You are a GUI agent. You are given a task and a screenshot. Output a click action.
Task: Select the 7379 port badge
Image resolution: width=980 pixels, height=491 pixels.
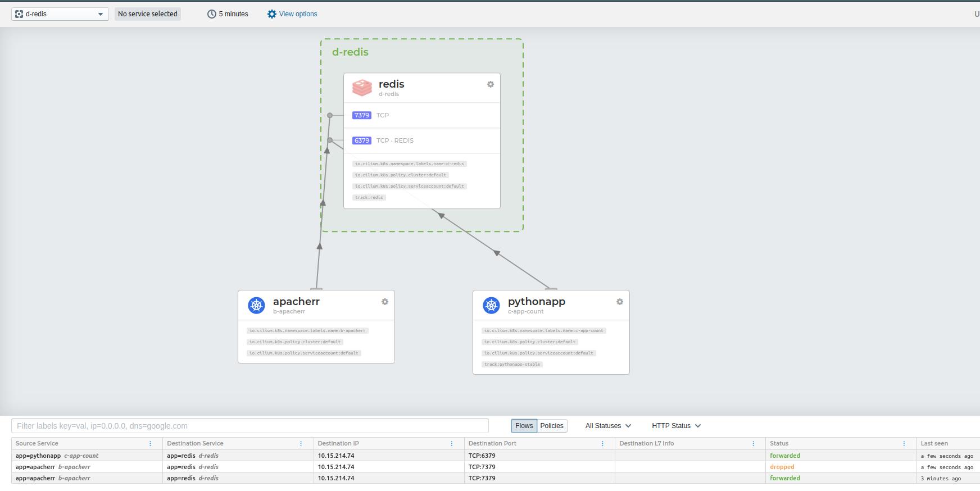point(362,115)
